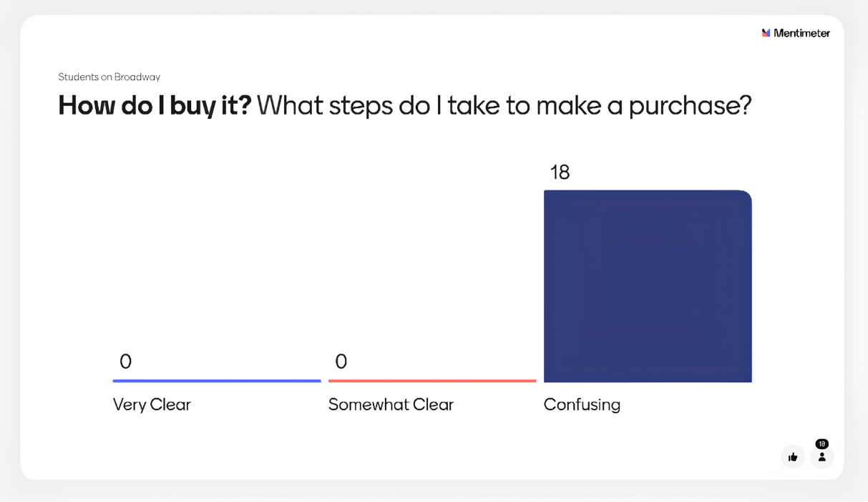This screenshot has height=502, width=868.
Task: Click the thumbs-up reaction icon
Action: (x=793, y=457)
